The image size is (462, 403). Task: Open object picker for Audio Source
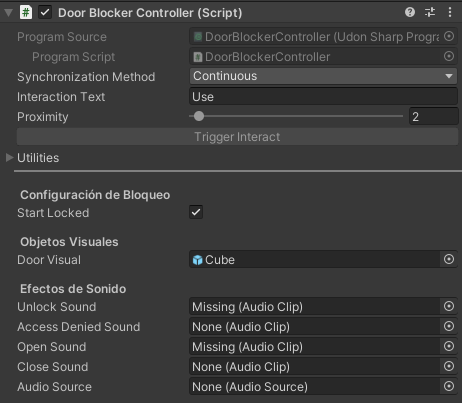click(449, 386)
